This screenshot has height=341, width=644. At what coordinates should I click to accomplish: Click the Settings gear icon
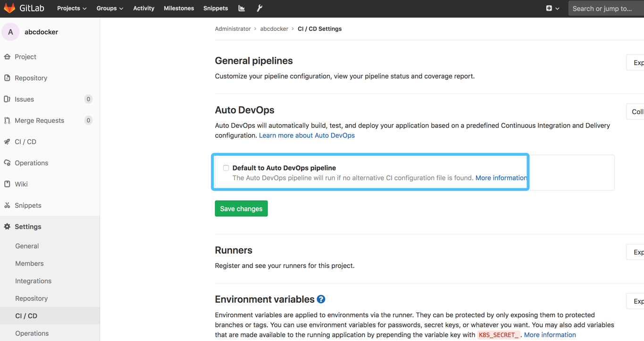[7, 227]
